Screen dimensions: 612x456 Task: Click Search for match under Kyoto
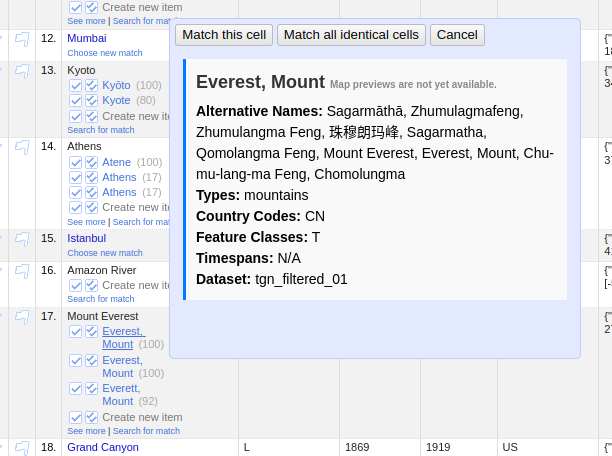pyautogui.click(x=100, y=130)
